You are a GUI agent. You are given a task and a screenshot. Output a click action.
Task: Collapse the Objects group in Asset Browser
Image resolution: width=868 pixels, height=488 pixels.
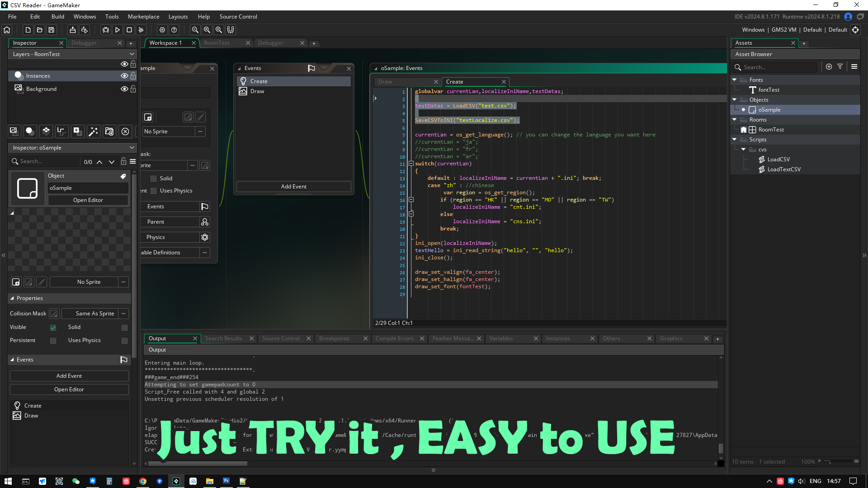coord(734,99)
